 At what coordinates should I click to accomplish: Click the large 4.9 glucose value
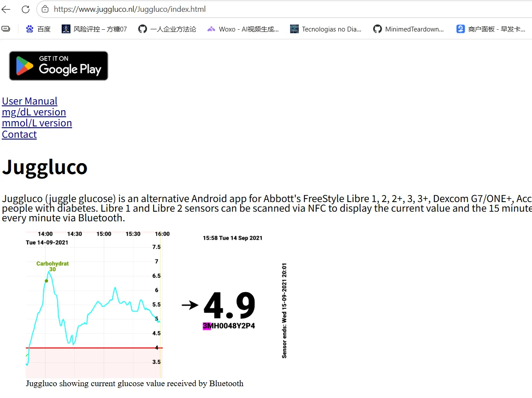(230, 306)
